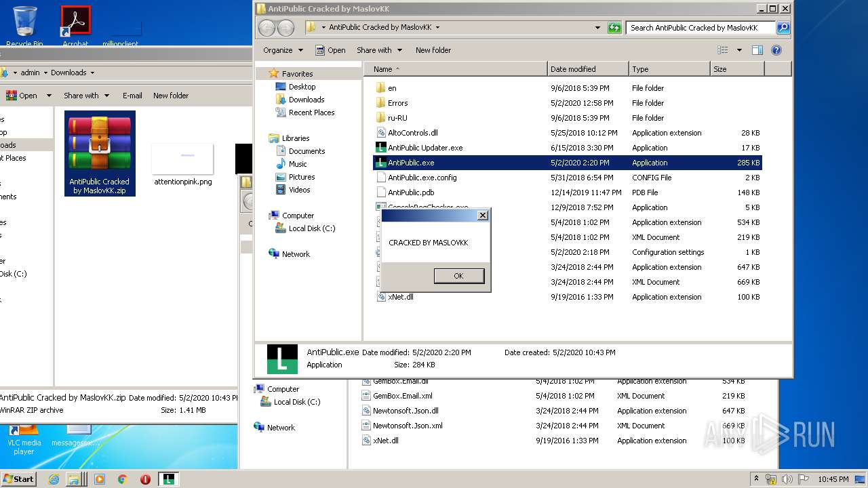The height and width of the screenshot is (488, 868).
Task: Select the AntiPublic.exe.config file icon
Action: point(380,178)
